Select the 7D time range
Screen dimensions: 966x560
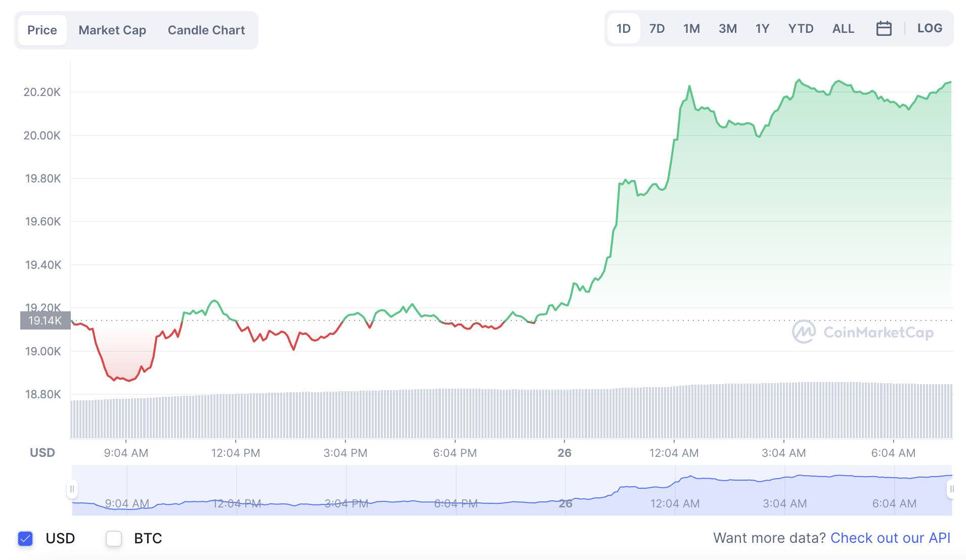(656, 29)
